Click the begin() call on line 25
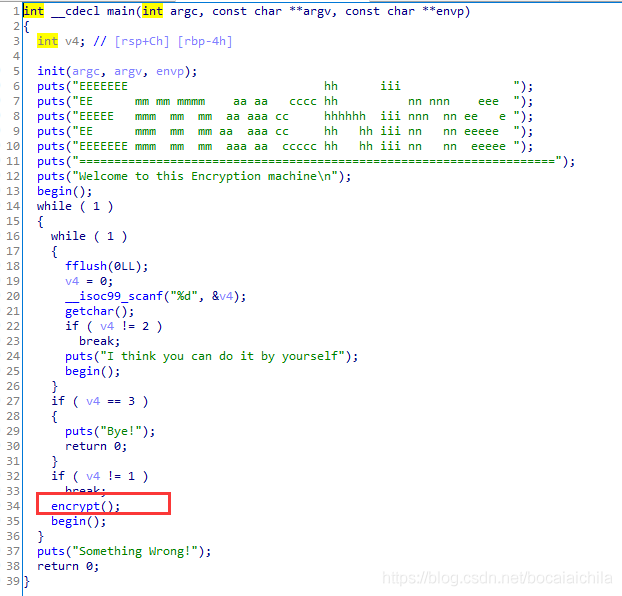This screenshot has height=596, width=622. [x=92, y=371]
